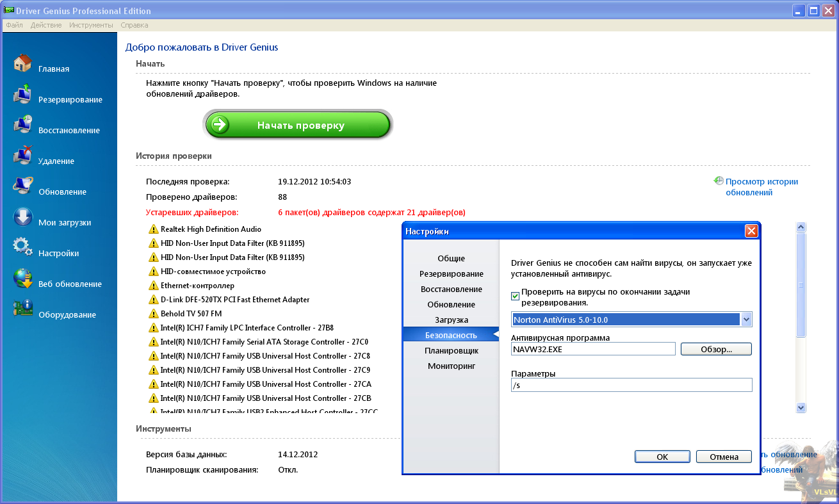Open the Файл menu

(14, 25)
